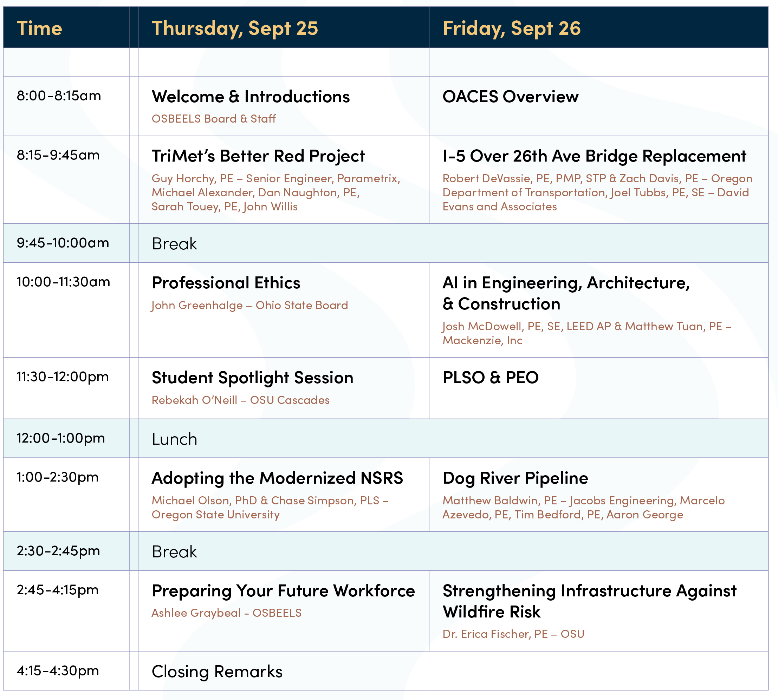The height and width of the screenshot is (700, 778).
Task: Select Preparing Your Future Workforce session
Action: (283, 591)
